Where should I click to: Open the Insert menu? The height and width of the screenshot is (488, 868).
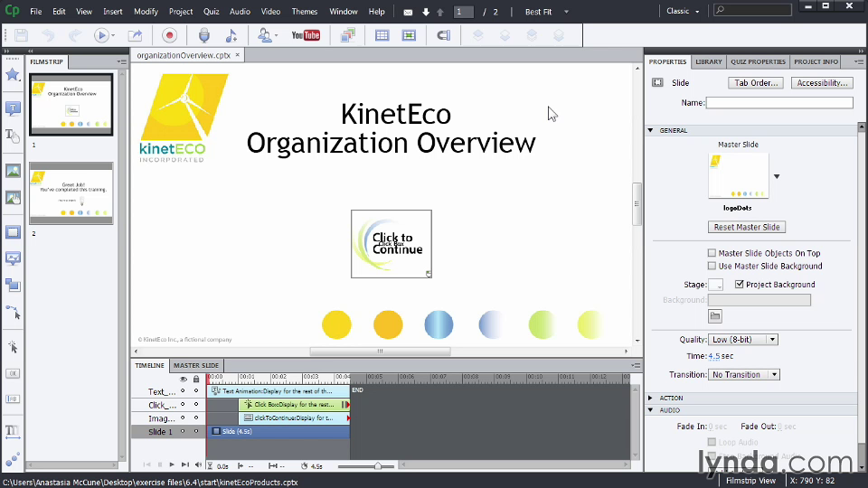coord(112,11)
